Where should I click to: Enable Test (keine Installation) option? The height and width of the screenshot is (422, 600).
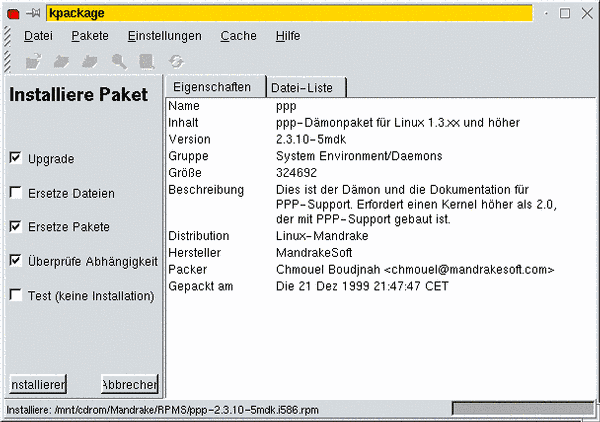(x=15, y=295)
